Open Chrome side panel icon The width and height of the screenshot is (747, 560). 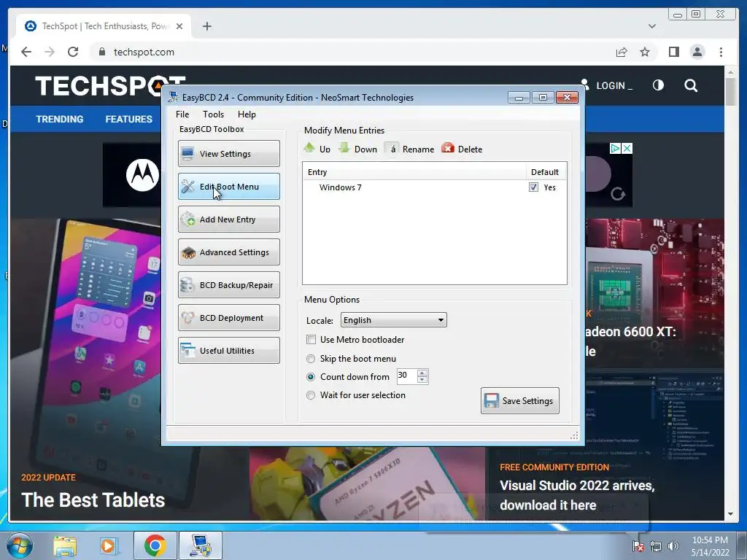(673, 52)
